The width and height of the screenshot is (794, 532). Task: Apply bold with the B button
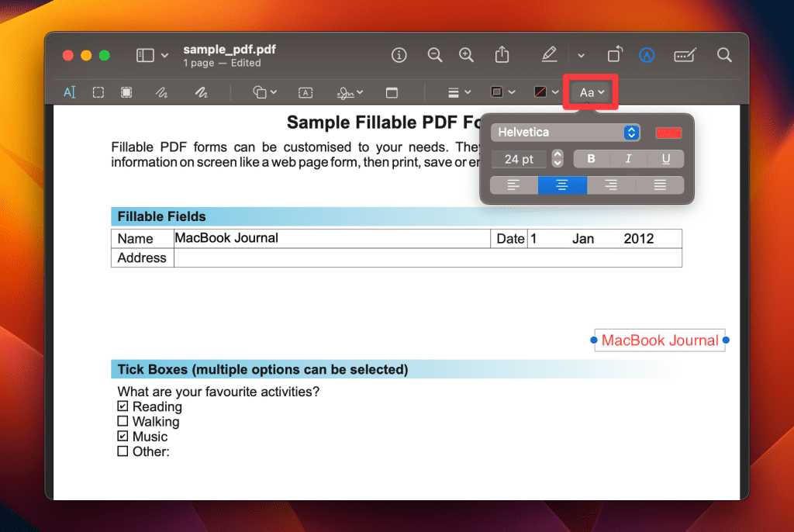tap(592, 159)
